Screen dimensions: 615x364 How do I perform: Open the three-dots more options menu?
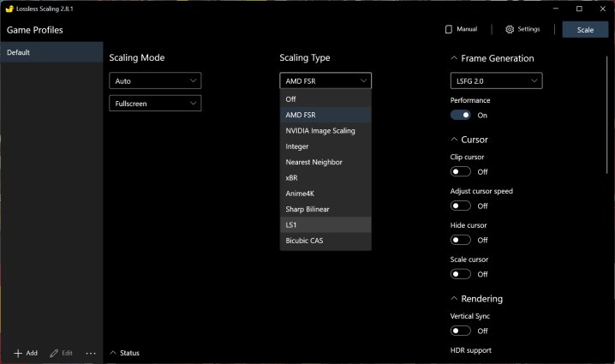91,353
